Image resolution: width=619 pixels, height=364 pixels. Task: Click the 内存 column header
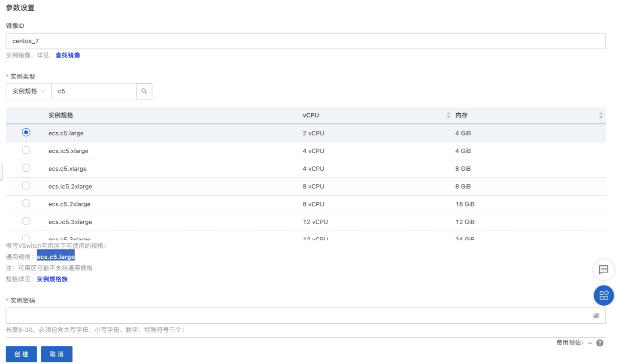(x=461, y=115)
